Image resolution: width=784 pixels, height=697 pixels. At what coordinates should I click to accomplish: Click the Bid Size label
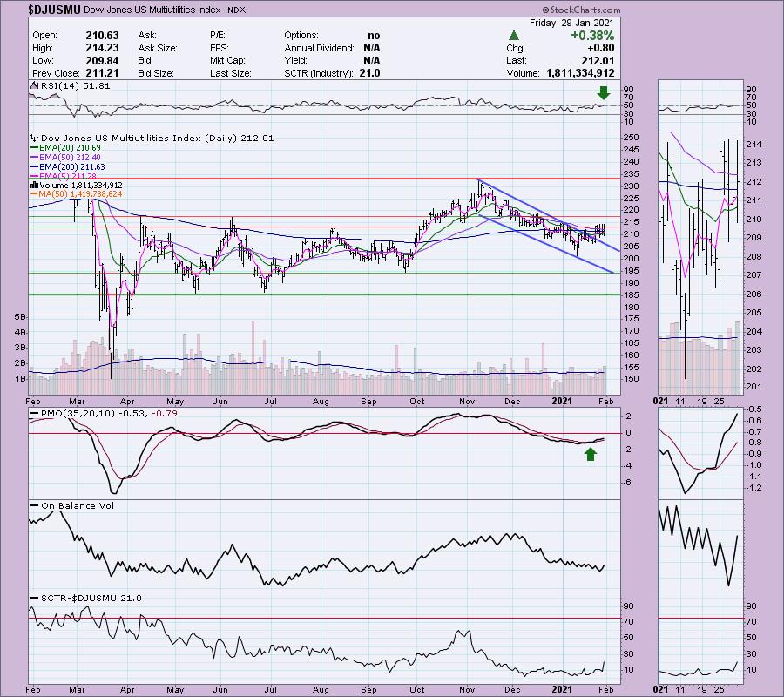(x=156, y=73)
